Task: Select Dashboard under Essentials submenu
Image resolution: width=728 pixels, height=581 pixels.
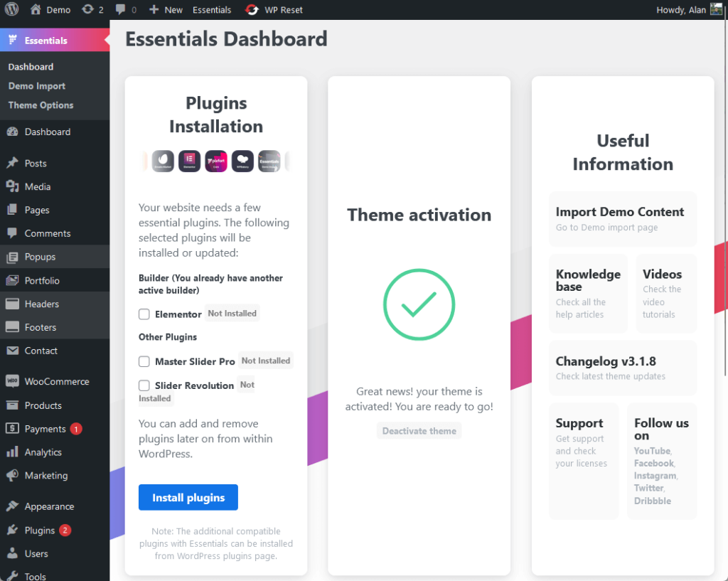Action: (x=31, y=67)
